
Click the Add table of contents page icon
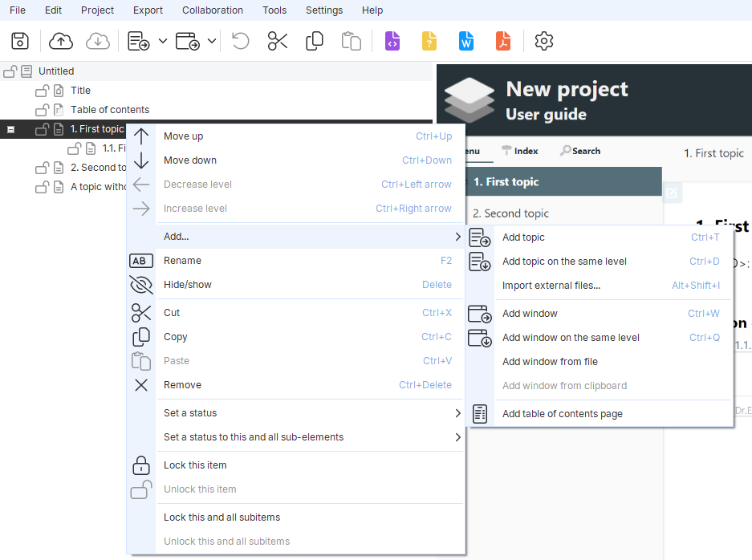pyautogui.click(x=480, y=414)
